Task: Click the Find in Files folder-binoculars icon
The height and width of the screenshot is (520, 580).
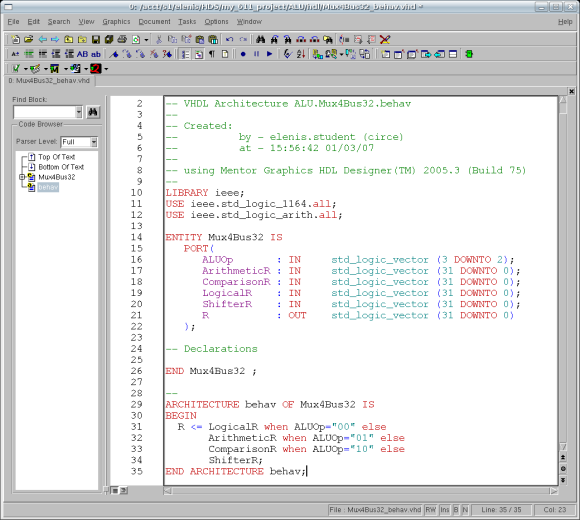Action: 327,39
